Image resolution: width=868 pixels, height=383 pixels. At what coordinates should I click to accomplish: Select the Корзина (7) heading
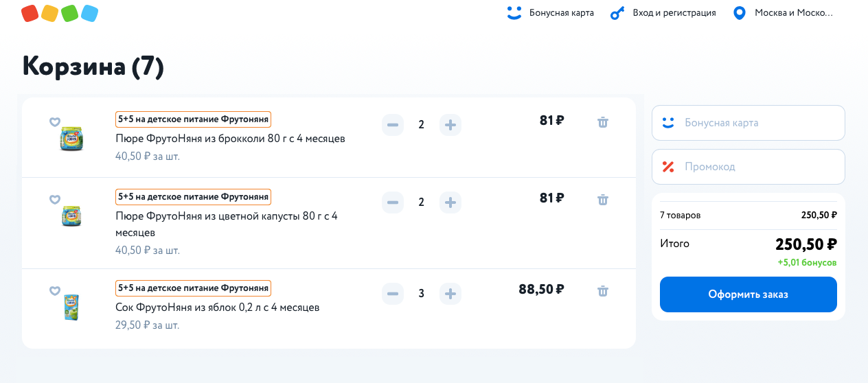(x=93, y=67)
